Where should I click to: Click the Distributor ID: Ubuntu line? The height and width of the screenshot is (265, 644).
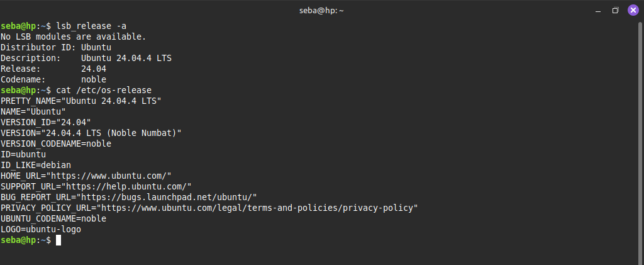click(56, 47)
